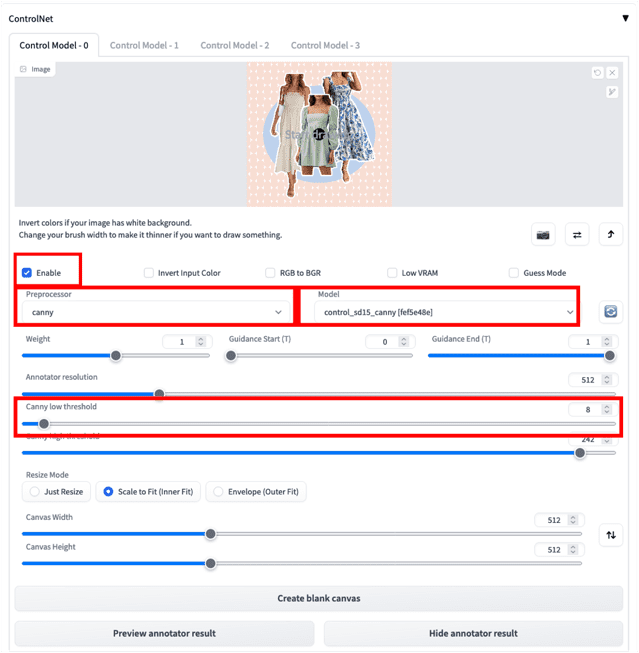The image size is (639, 653).
Task: Open the Control Model - 3 tab
Action: (x=325, y=45)
